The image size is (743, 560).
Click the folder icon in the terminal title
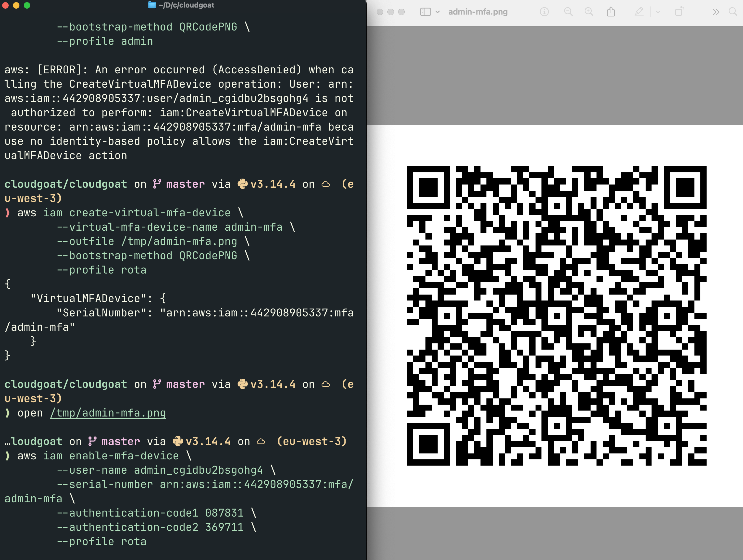(x=152, y=5)
